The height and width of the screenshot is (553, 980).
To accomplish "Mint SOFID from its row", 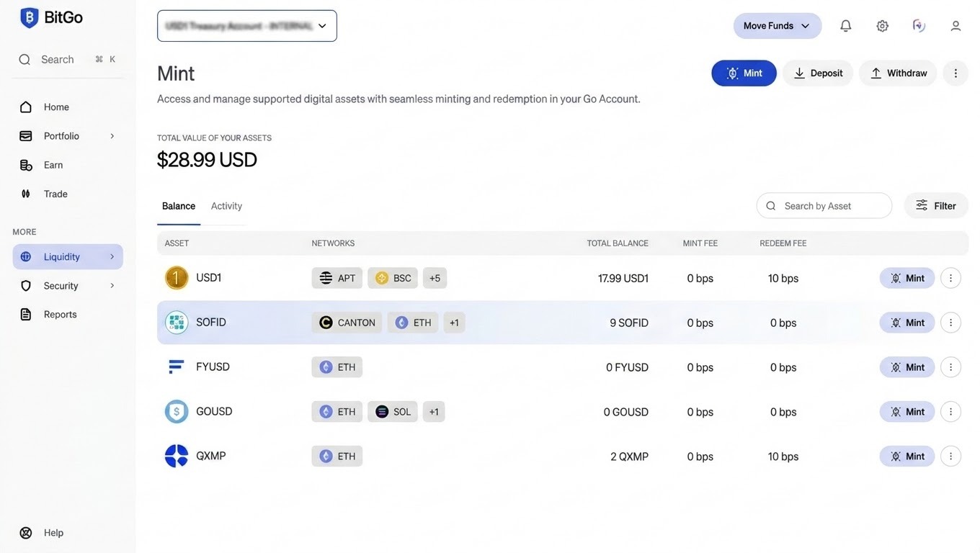I will tap(907, 323).
